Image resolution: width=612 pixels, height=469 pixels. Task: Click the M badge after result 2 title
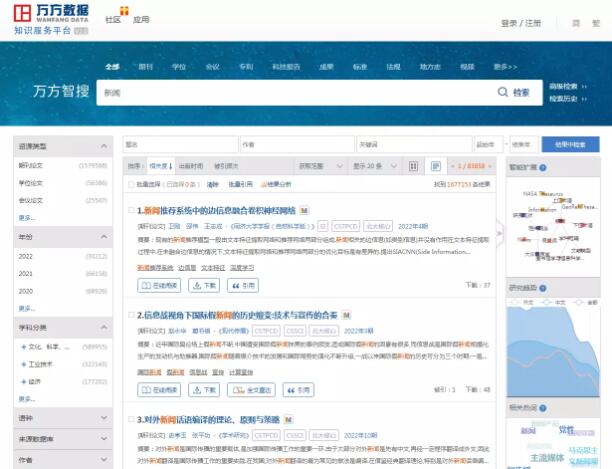pyautogui.click(x=346, y=315)
